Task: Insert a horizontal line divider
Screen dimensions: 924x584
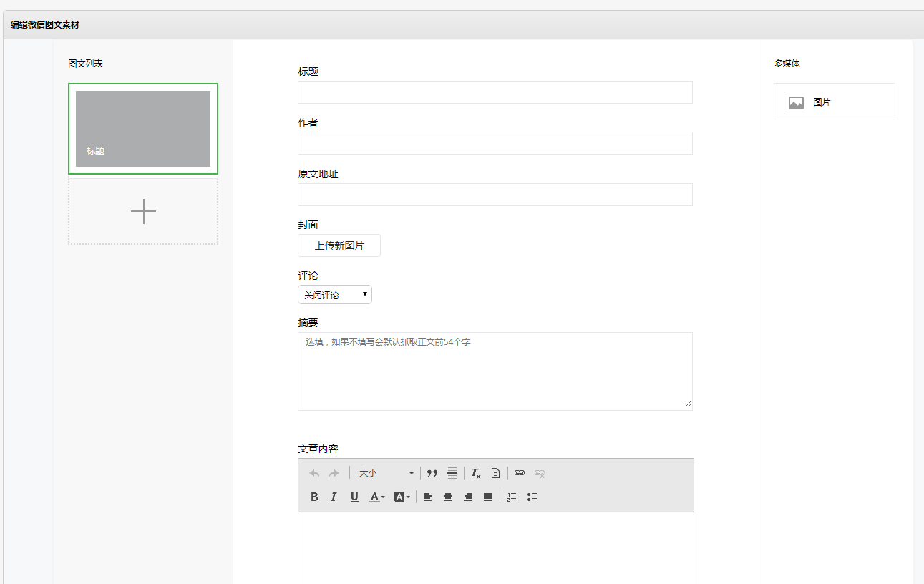Action: coord(452,473)
